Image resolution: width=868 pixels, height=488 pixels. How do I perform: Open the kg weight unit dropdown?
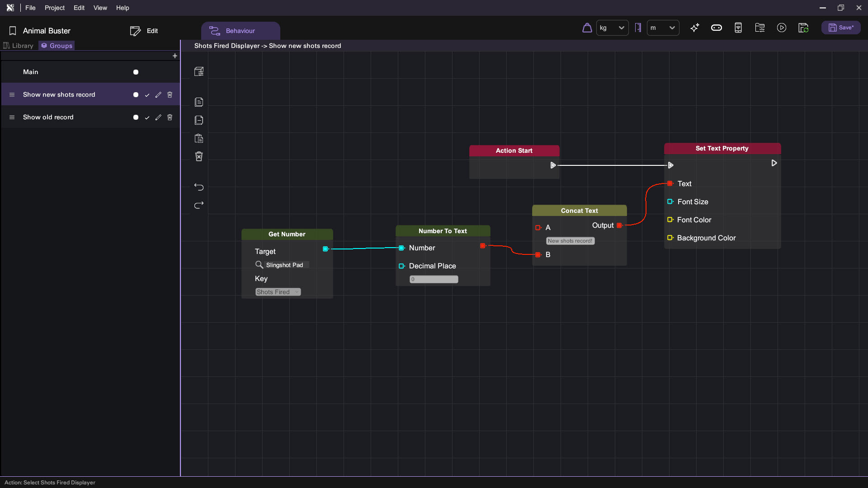612,28
